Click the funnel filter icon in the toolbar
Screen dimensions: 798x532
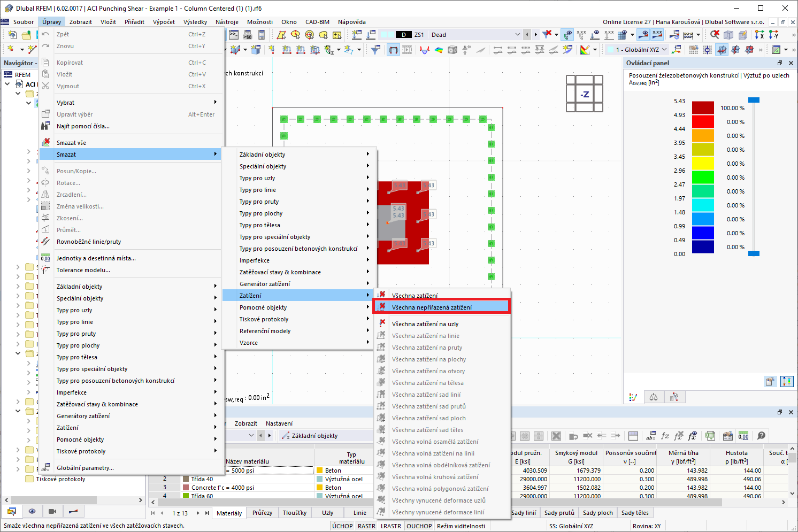tap(376, 50)
